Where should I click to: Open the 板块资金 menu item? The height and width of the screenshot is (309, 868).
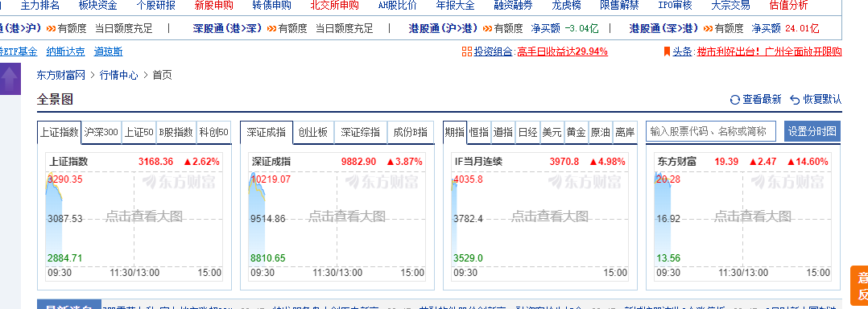[x=98, y=6]
